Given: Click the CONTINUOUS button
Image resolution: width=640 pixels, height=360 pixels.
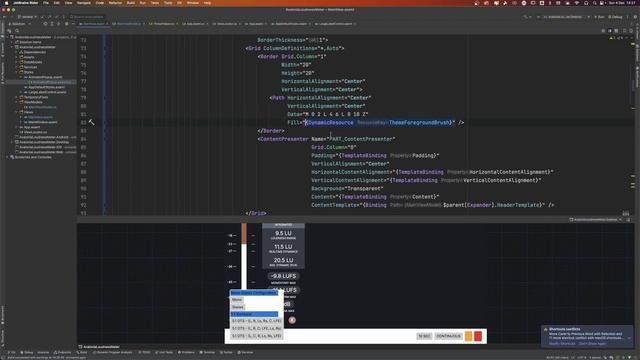Looking at the screenshot, I should click(x=448, y=336).
